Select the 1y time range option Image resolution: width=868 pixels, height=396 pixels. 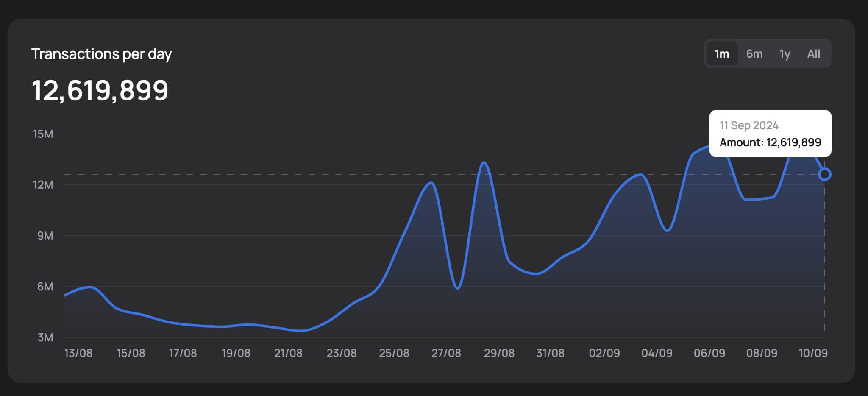pos(784,53)
